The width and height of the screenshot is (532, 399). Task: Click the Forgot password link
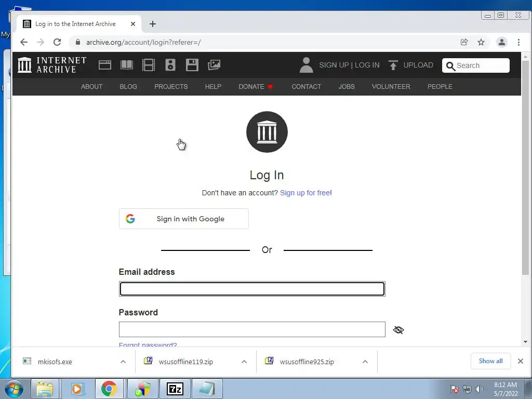pyautogui.click(x=148, y=344)
